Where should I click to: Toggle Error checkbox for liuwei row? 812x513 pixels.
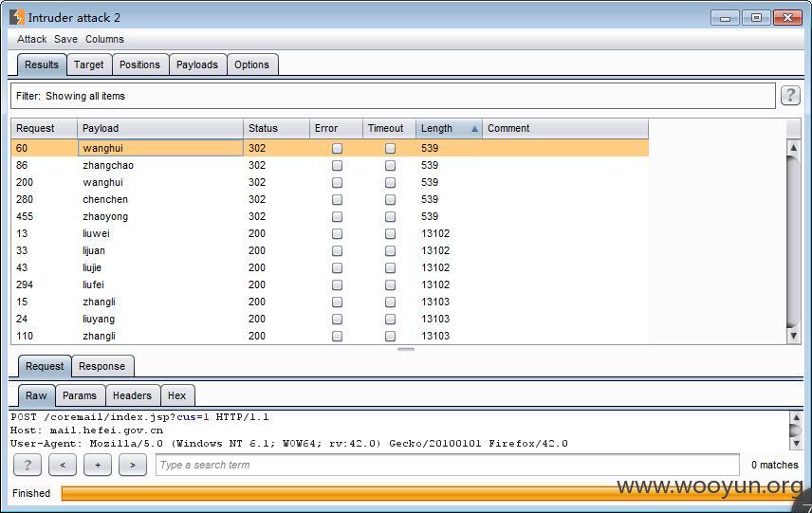click(x=337, y=234)
